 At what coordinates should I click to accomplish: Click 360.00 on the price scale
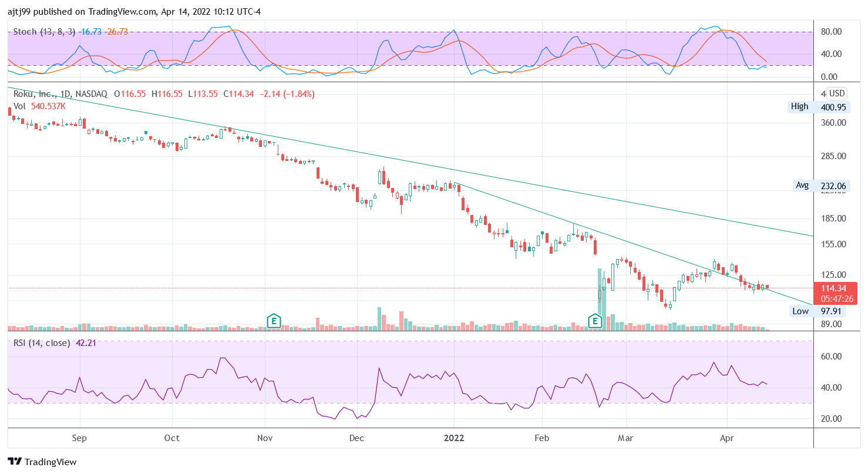click(x=833, y=123)
